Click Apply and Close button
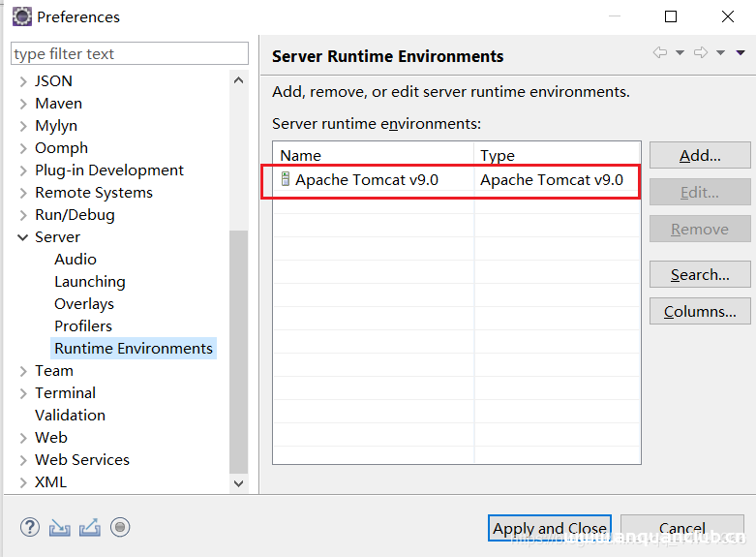Image resolution: width=756 pixels, height=557 pixels. pos(549,528)
